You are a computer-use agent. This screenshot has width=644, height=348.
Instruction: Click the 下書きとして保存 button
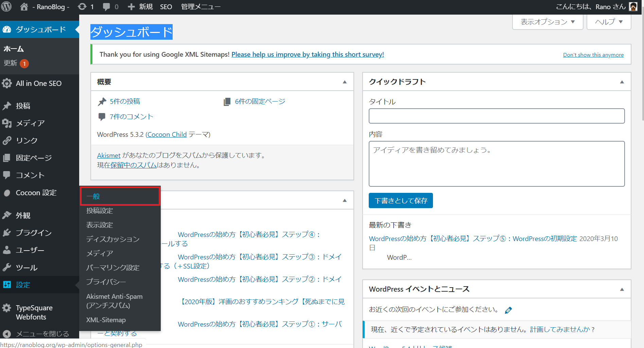(401, 200)
